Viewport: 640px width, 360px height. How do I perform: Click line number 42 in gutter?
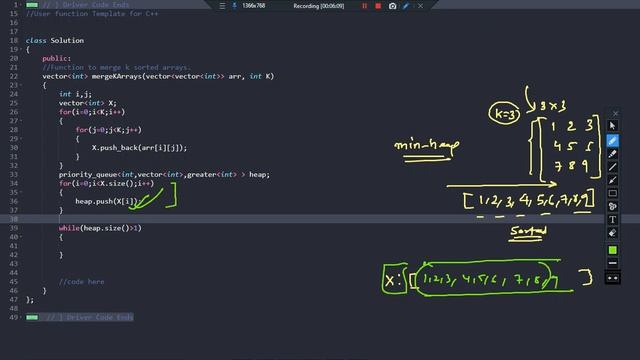click(x=13, y=255)
